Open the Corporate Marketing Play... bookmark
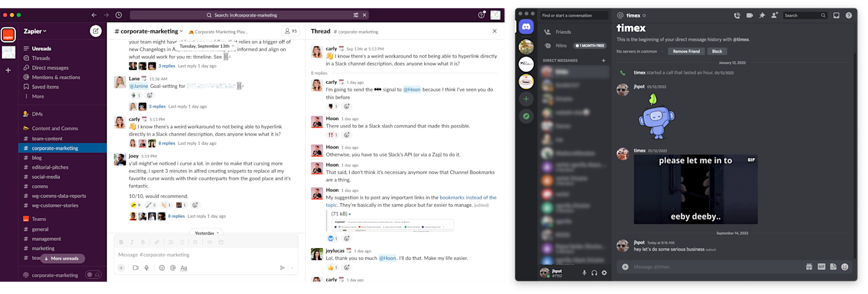This screenshot has height=294, width=868. point(218,32)
